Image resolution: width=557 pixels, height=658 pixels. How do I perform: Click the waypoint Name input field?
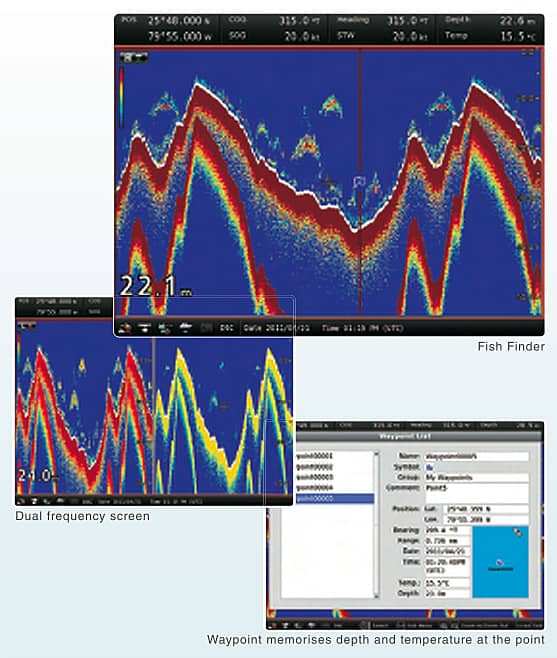(476, 456)
